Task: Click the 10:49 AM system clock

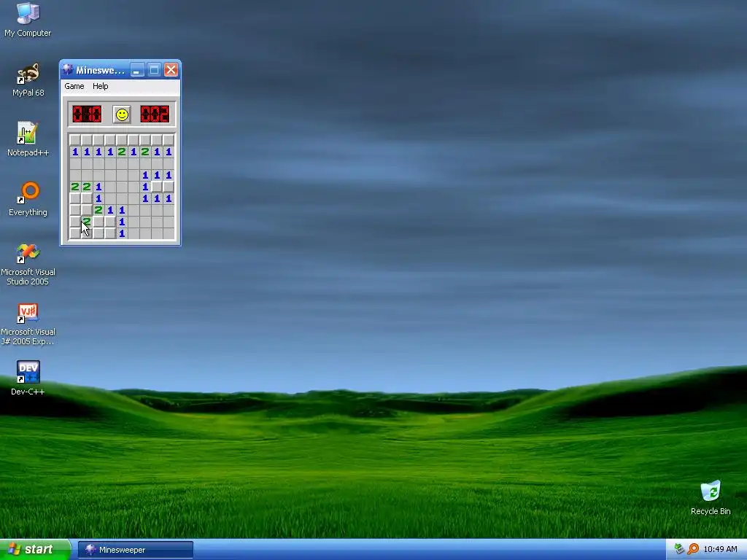Action: pyautogui.click(x=720, y=549)
